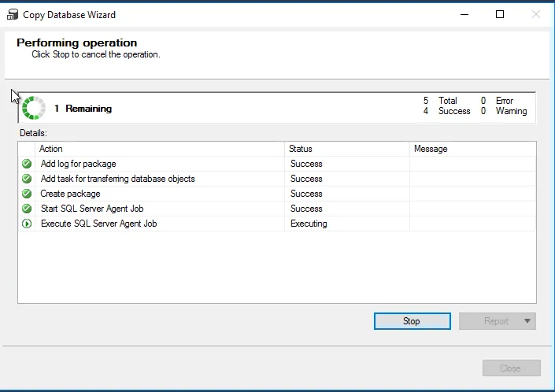This screenshot has height=392, width=555.
Task: Sort by the Status column header
Action: tap(346, 149)
